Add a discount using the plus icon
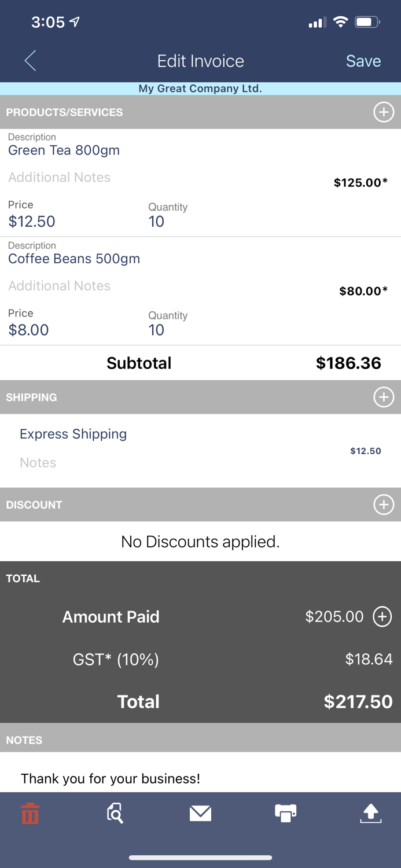This screenshot has width=401, height=868. [x=384, y=504]
